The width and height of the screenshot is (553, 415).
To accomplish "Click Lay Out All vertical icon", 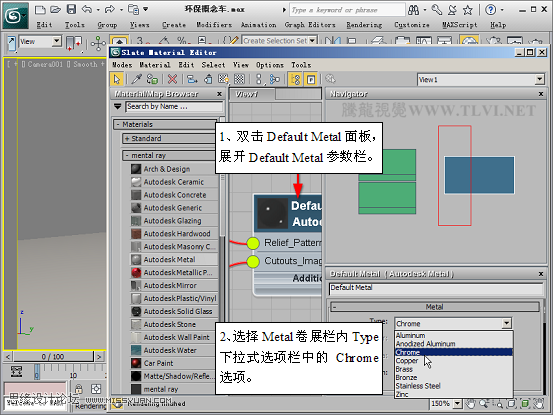I will coord(259,79).
